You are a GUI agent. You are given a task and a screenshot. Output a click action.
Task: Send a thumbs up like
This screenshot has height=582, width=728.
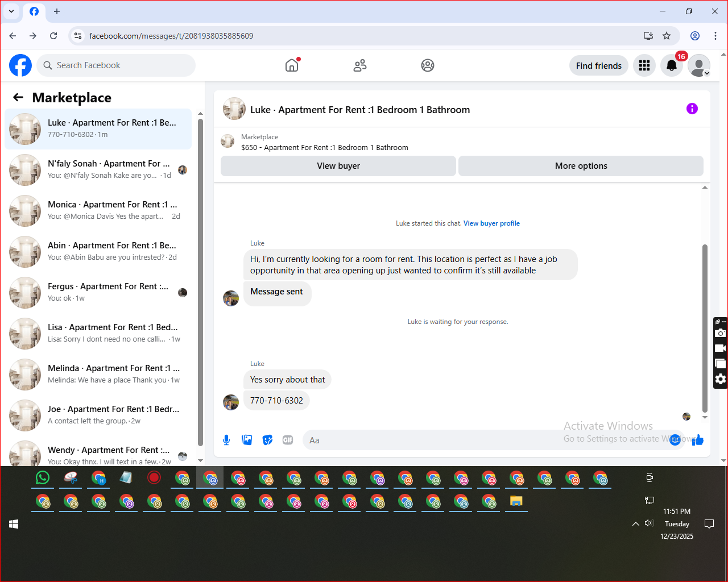click(698, 440)
